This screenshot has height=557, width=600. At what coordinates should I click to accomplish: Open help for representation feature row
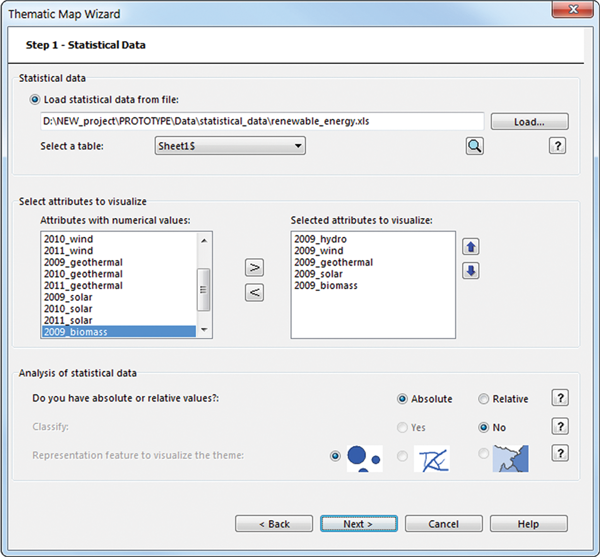[x=560, y=453]
